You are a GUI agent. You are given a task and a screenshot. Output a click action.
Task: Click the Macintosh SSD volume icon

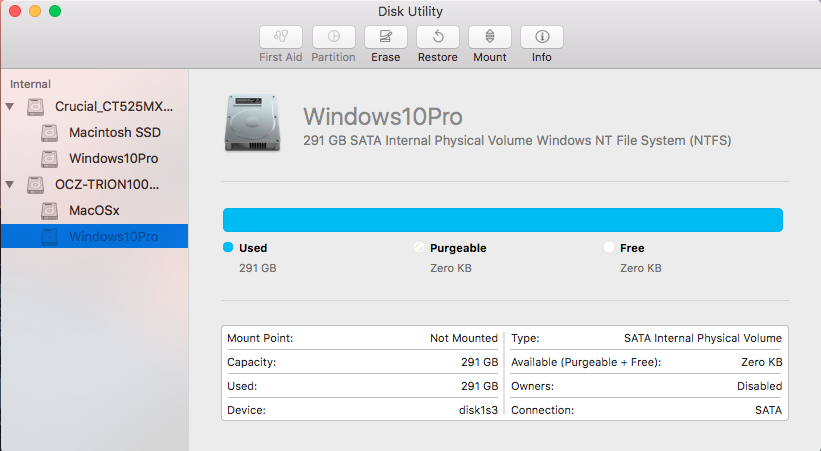pos(50,133)
